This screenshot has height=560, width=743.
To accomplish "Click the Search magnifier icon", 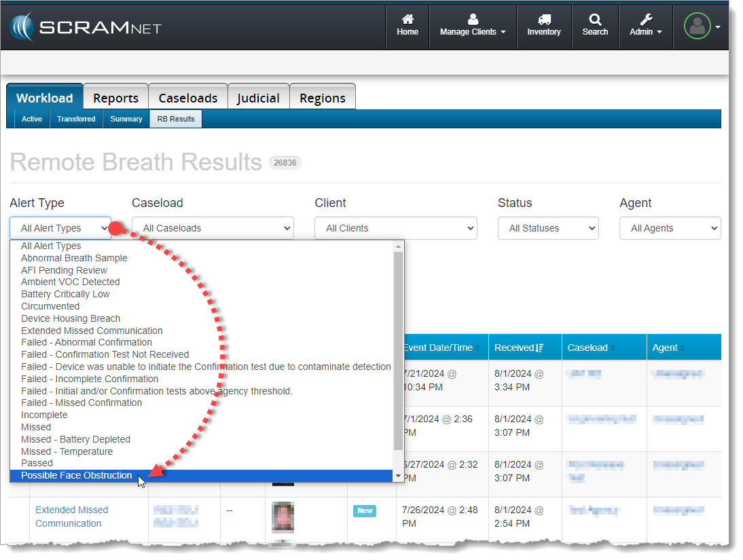I will [x=595, y=20].
